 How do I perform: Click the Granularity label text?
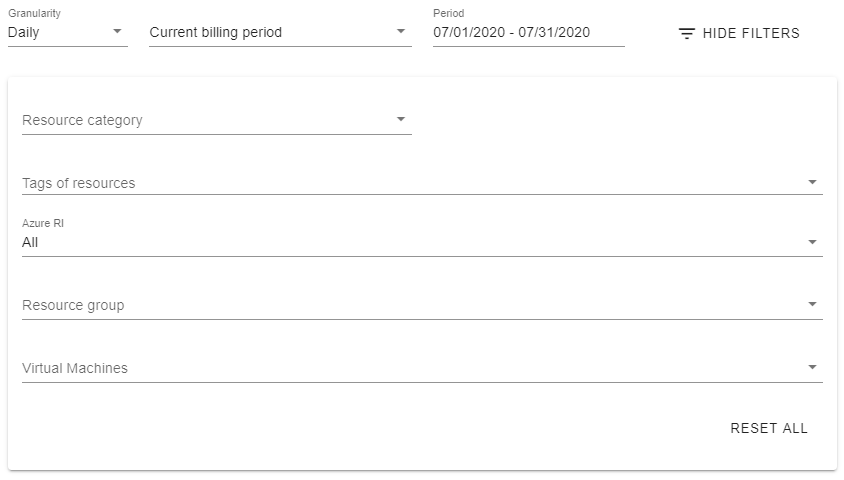33,14
